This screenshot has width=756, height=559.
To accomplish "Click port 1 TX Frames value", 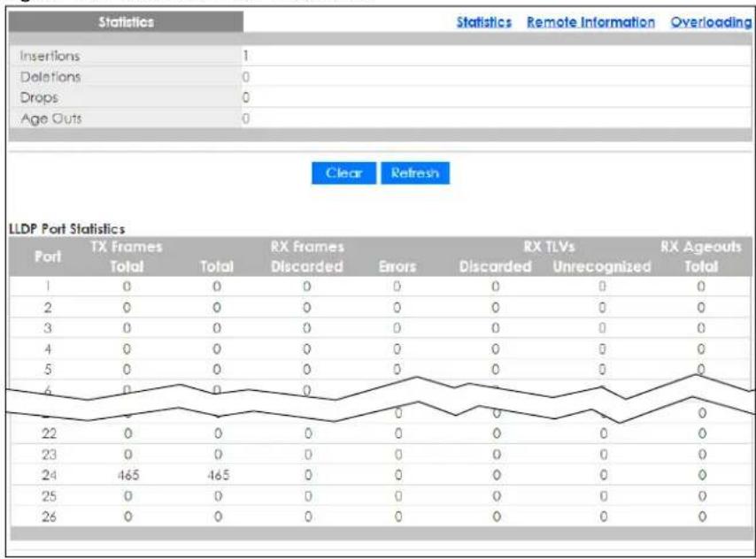I will [x=127, y=287].
